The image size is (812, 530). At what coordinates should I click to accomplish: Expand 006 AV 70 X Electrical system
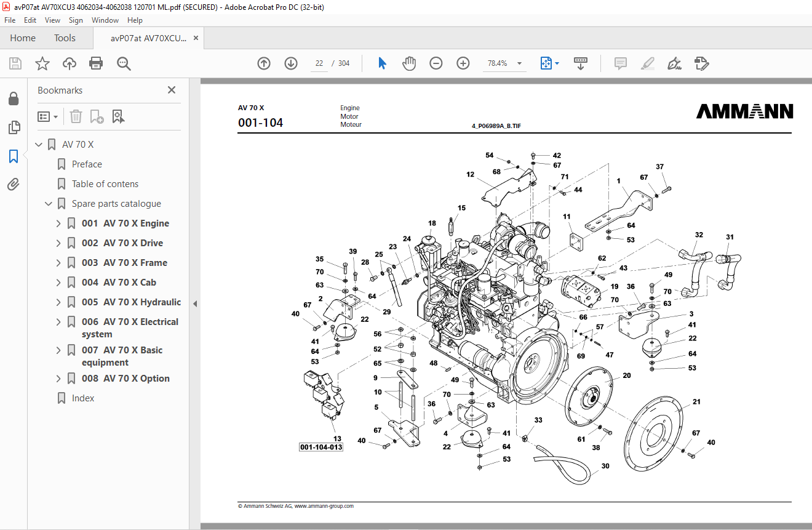[59, 322]
